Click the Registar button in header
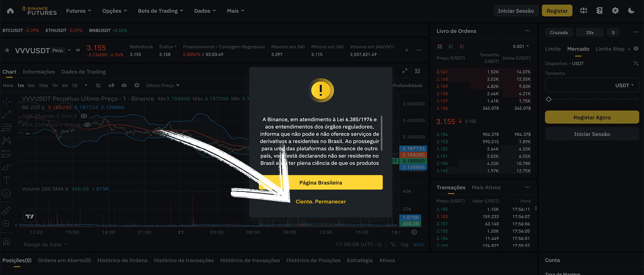The height and width of the screenshot is (275, 644). [x=557, y=10]
